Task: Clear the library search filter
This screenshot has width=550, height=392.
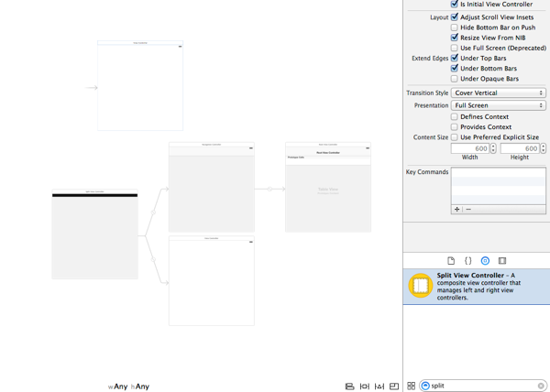Action: [x=541, y=387]
